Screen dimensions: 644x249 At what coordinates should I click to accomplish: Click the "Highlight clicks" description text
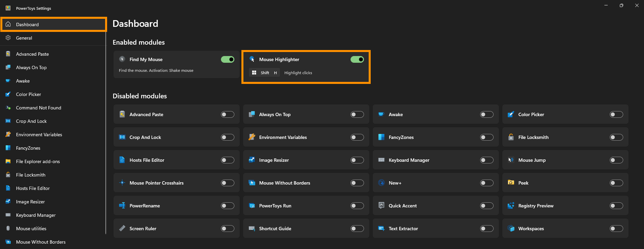(x=298, y=73)
